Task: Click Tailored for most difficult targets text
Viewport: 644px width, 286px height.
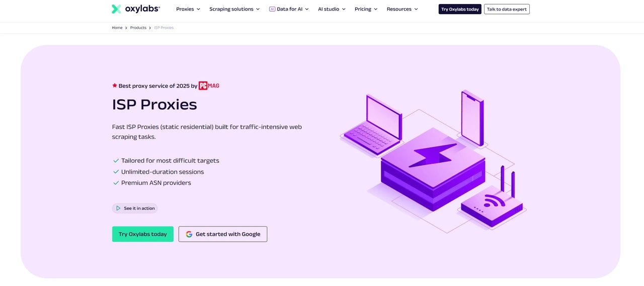Action: 170,161
